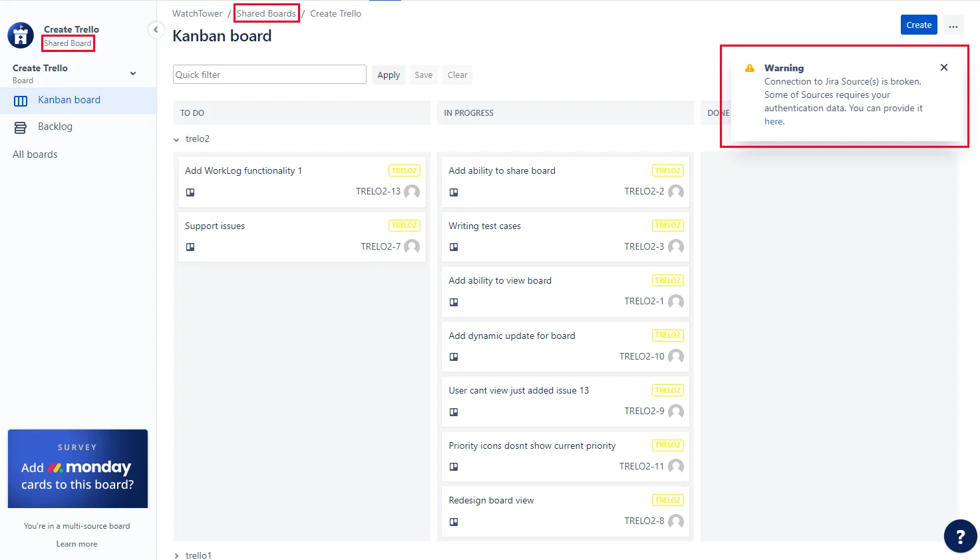Close the Warning notification
Image resolution: width=980 pixels, height=560 pixels.
point(944,67)
